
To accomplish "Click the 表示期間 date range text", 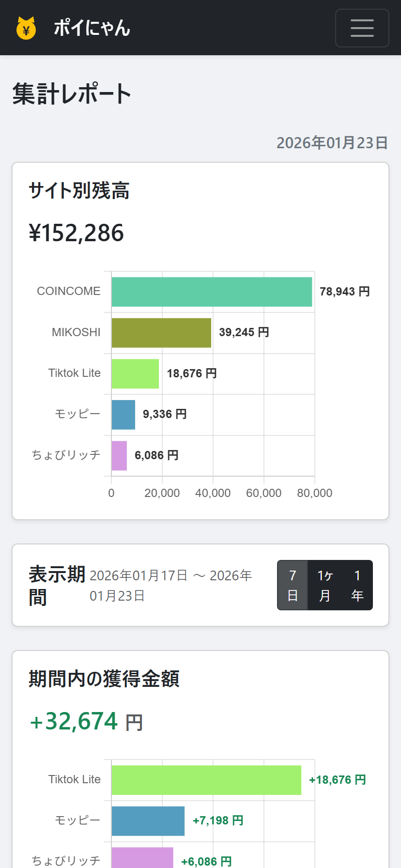I will (171, 585).
